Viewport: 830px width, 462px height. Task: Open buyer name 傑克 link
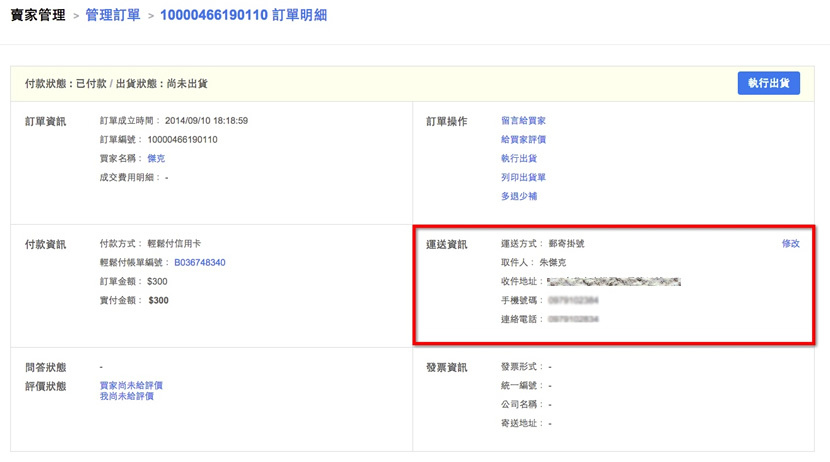tap(156, 159)
